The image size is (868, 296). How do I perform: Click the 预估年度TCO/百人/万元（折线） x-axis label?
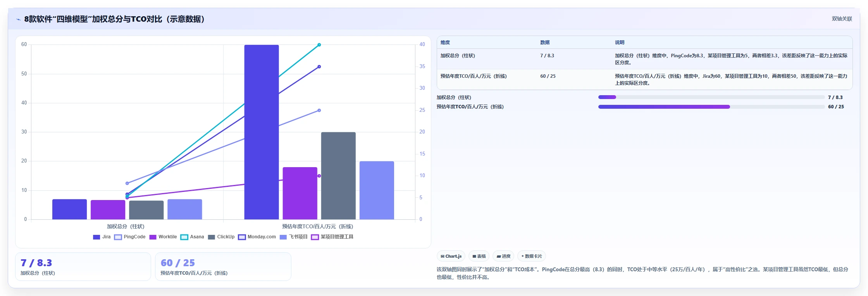(317, 226)
